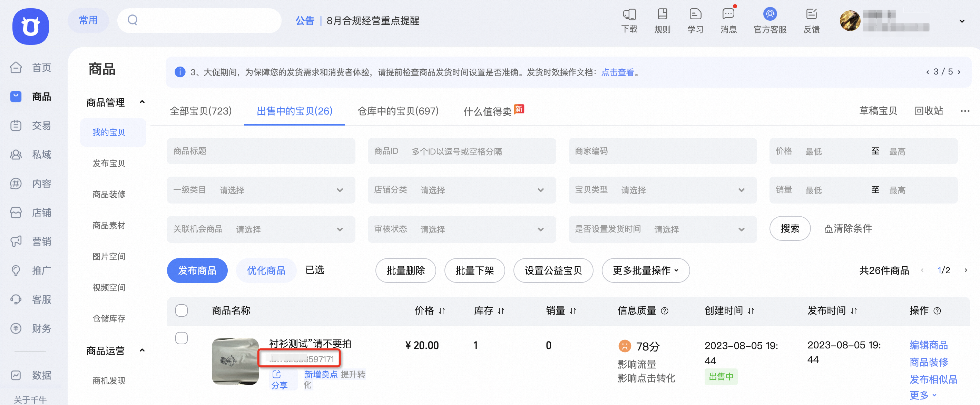Click the 搜索 button

pyautogui.click(x=790, y=229)
